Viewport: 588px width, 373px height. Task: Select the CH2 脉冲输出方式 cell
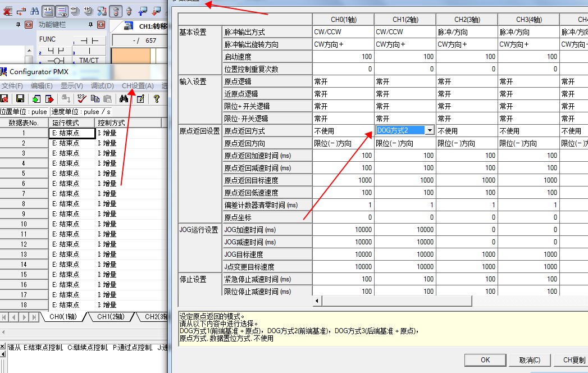466,32
